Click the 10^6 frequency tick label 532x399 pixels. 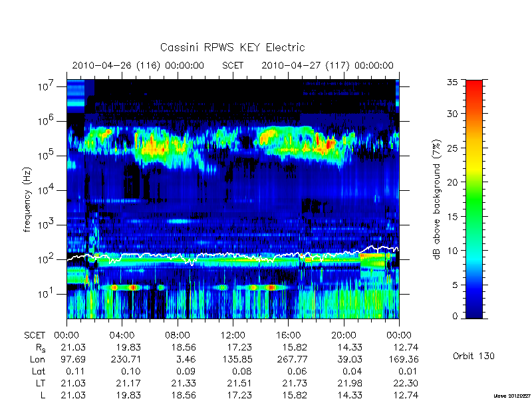(46, 120)
